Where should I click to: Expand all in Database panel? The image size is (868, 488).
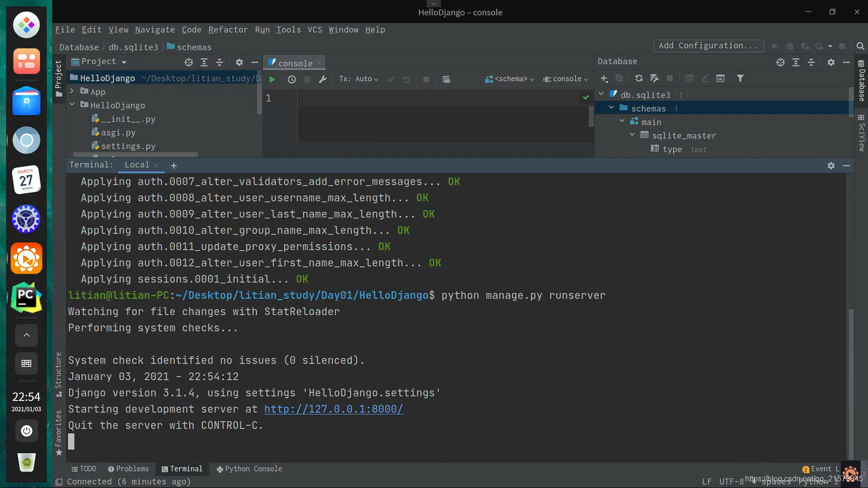point(796,62)
